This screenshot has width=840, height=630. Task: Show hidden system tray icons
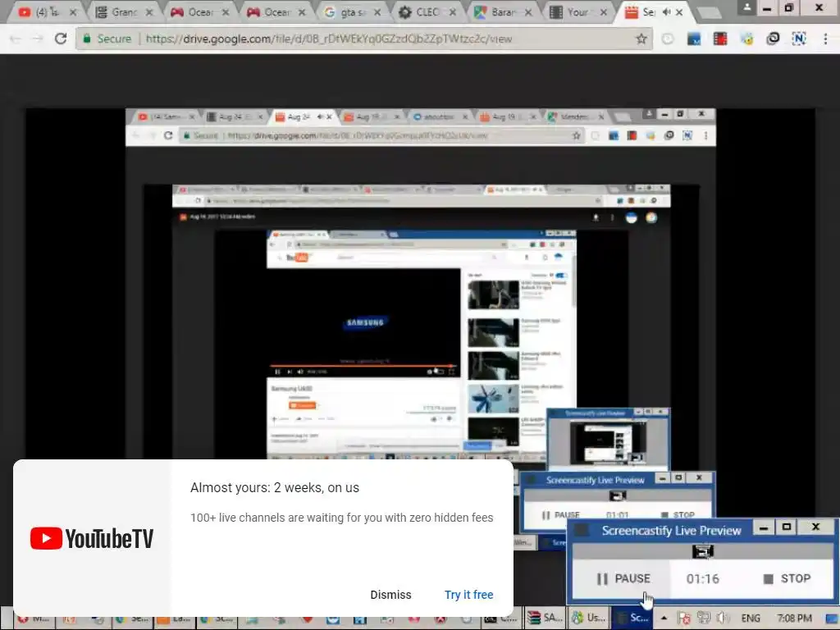pos(664,619)
